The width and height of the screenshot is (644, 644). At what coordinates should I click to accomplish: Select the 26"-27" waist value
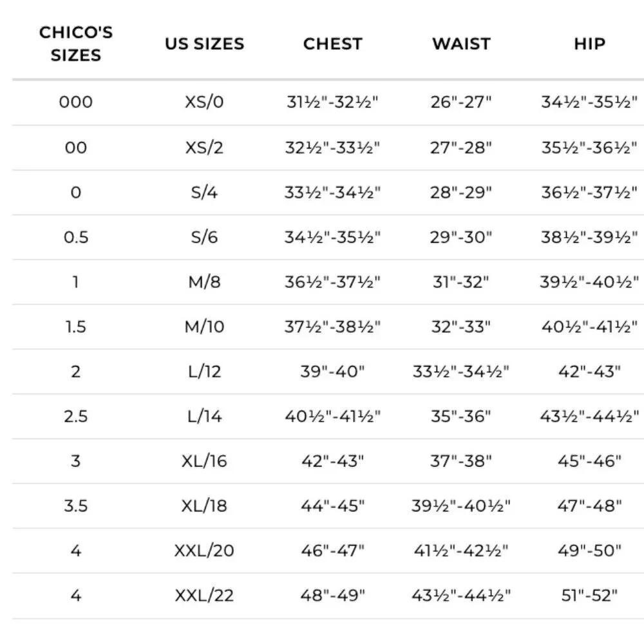coord(461,102)
